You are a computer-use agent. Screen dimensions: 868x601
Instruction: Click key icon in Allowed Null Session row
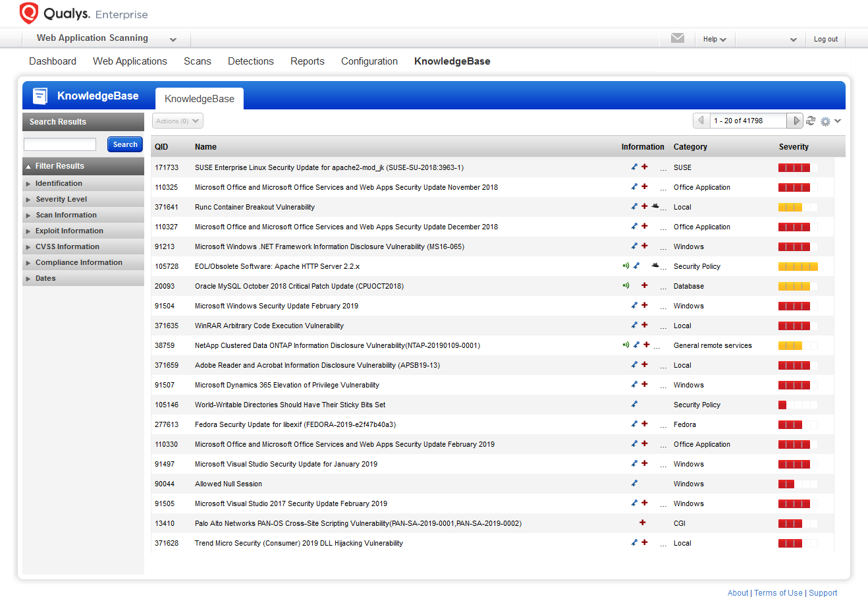(x=634, y=484)
